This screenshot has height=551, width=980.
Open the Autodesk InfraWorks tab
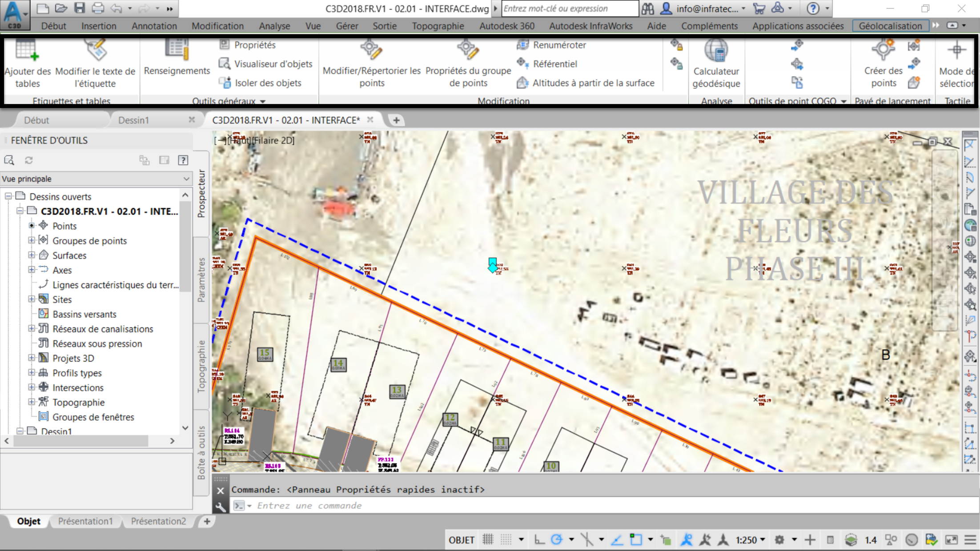(590, 26)
